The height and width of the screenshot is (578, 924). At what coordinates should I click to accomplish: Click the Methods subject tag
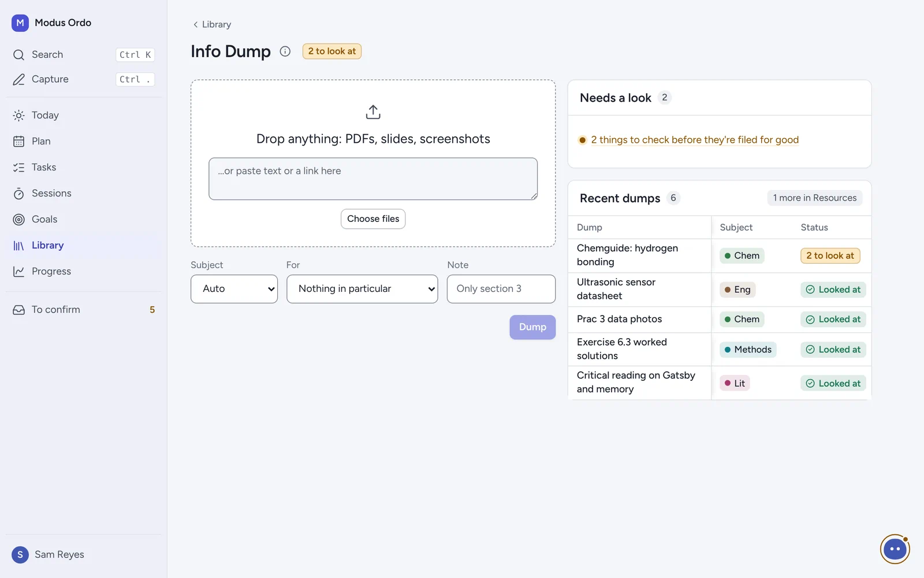tap(748, 350)
